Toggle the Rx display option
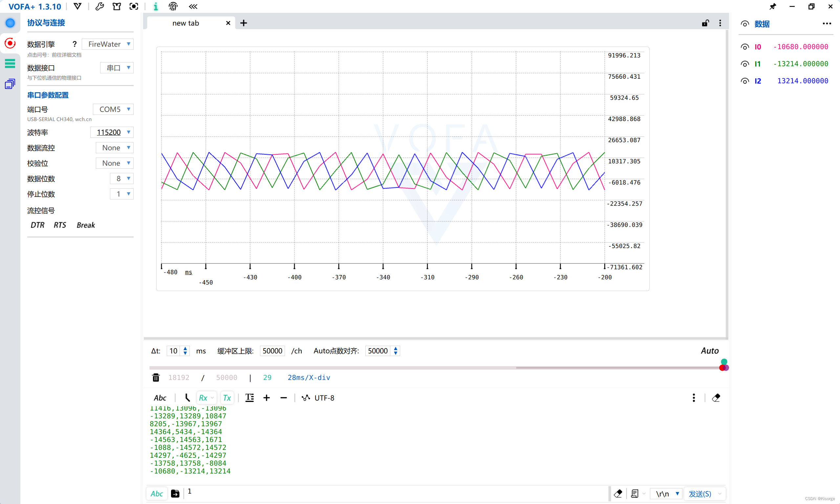 (203, 398)
